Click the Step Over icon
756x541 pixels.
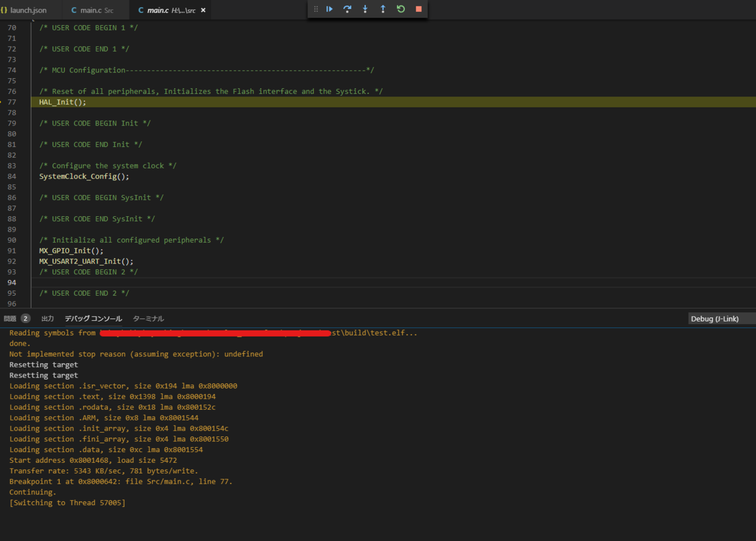click(x=347, y=9)
